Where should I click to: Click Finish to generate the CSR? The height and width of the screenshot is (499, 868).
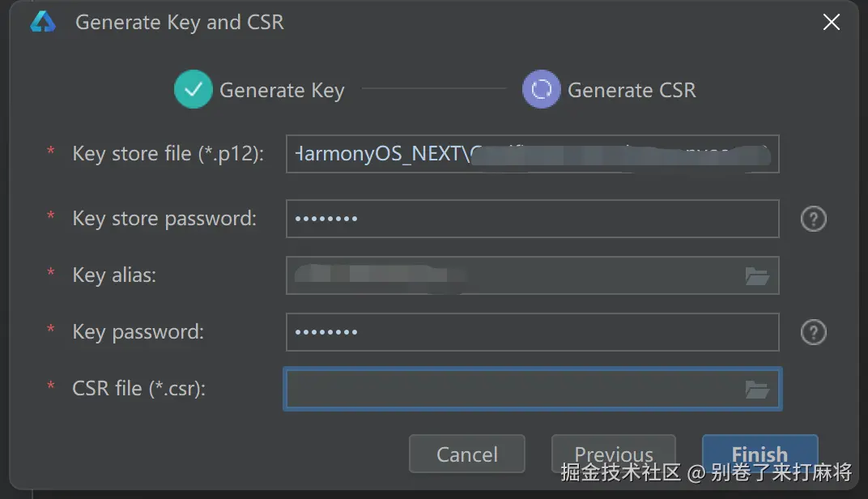click(759, 454)
